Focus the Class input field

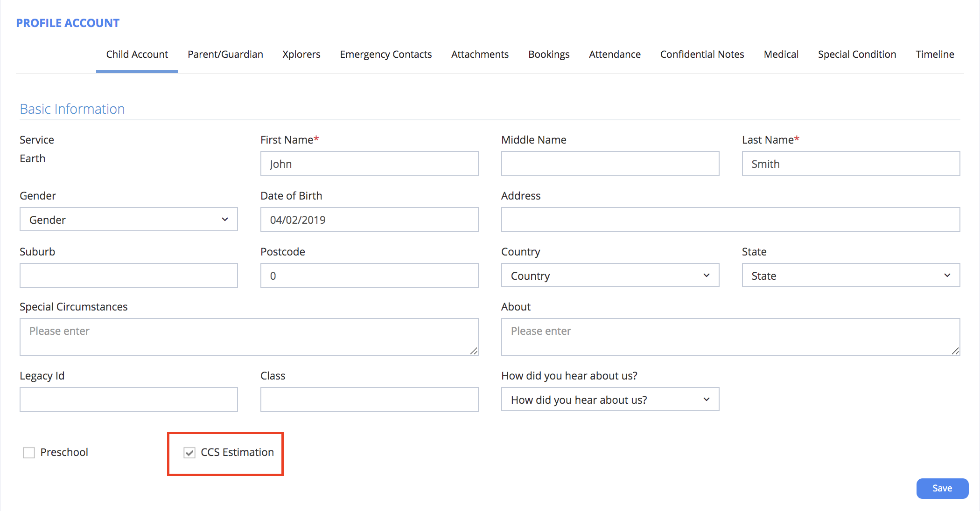click(370, 400)
